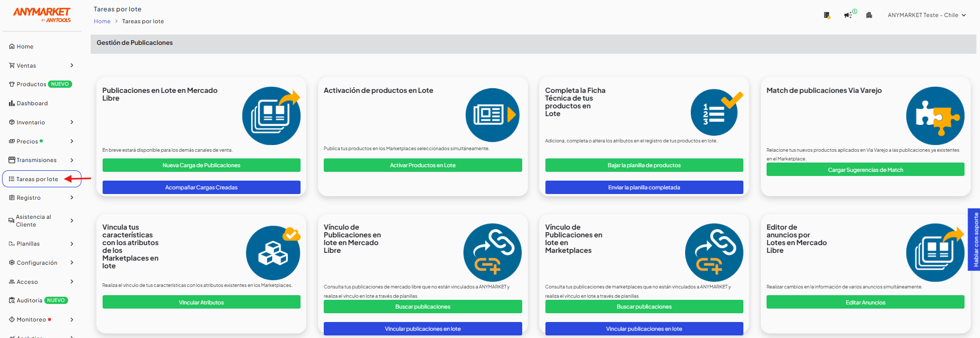Expand the Registro submenu chevron
The image size is (980, 338).
click(x=72, y=198)
